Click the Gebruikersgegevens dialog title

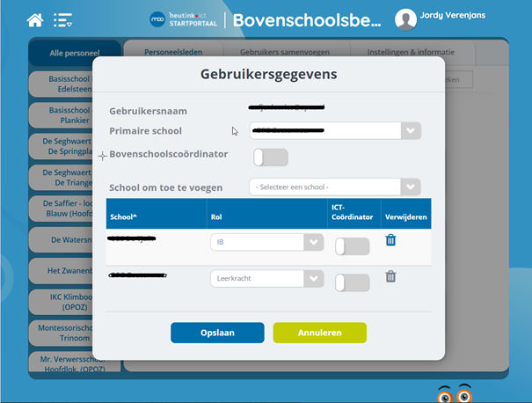point(269,74)
